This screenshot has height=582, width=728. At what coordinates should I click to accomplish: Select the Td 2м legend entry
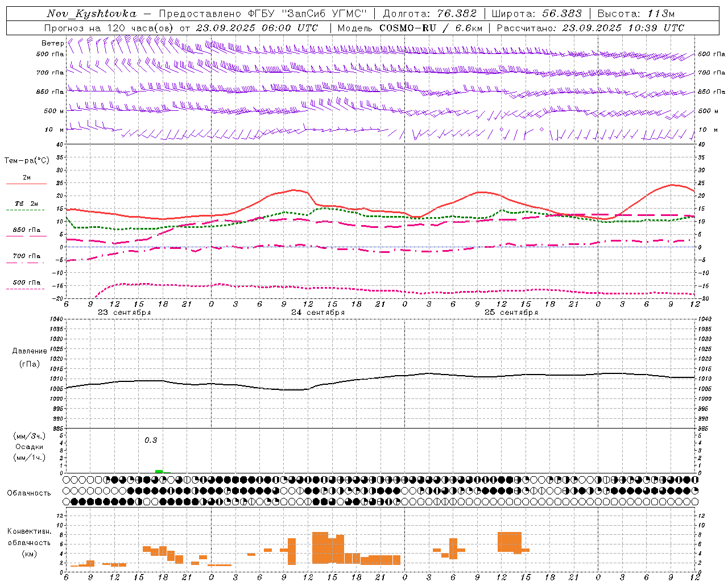coord(27,203)
